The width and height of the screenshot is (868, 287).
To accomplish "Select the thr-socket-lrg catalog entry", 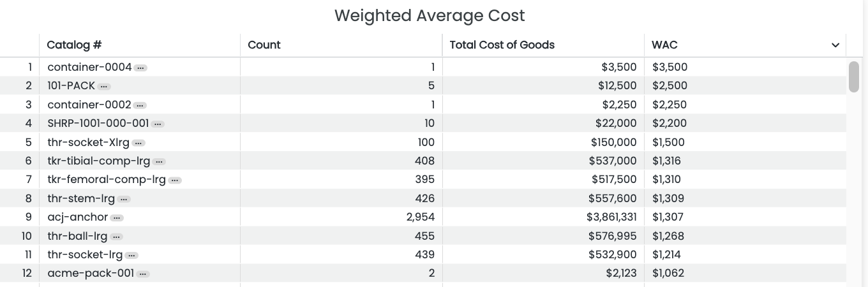I will [x=85, y=254].
